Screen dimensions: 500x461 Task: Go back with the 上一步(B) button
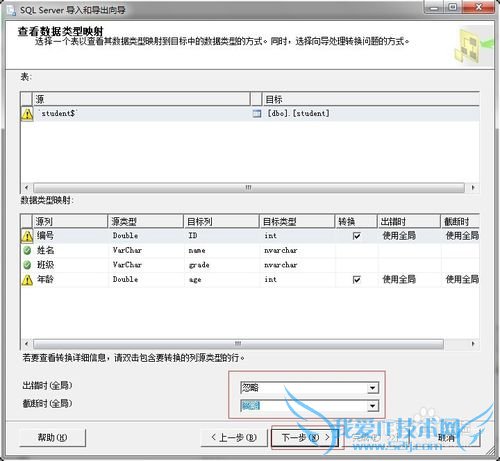point(234,437)
